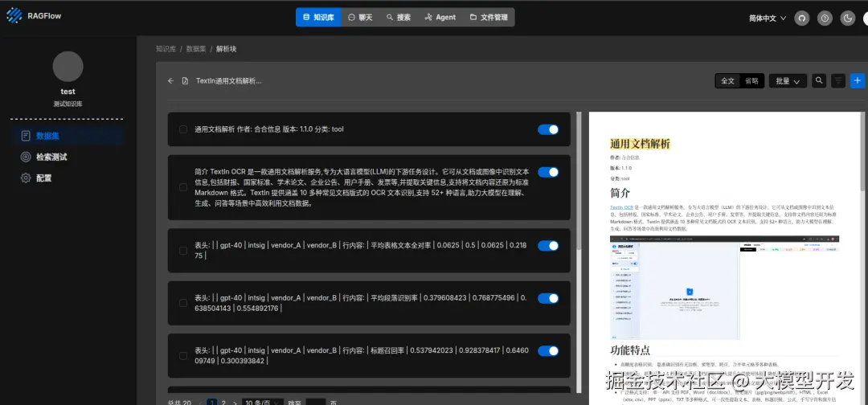Open chunk search magnifier icon
The height and width of the screenshot is (405, 868).
click(819, 81)
